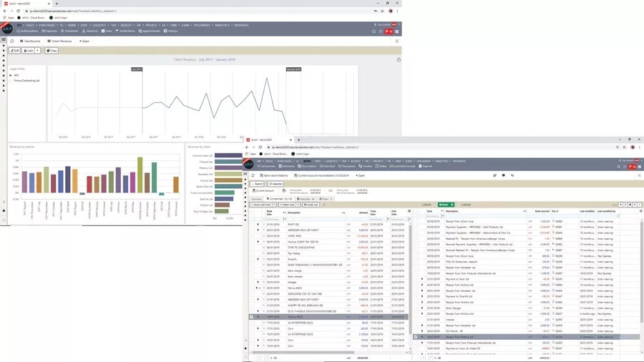Switch to Matched tab in reconciliation
The image size is (644, 362).
point(306,199)
